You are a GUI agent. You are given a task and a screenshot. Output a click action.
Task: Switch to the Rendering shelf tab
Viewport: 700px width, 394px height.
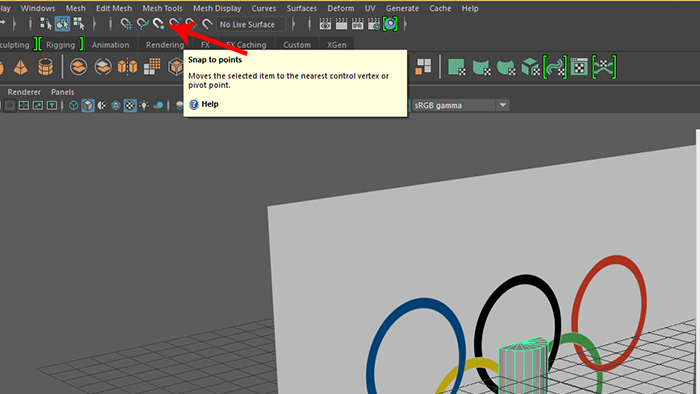pos(165,45)
